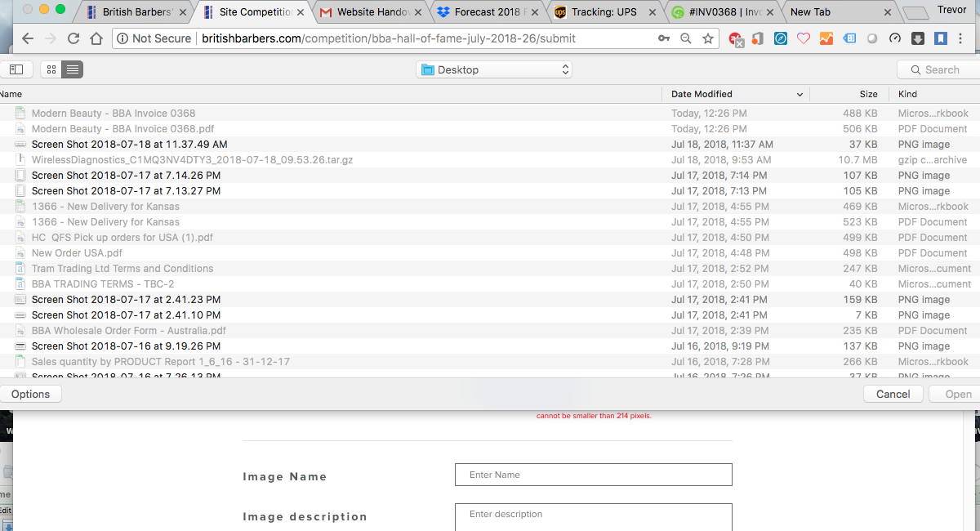Click the Options button in file dialog
This screenshot has width=980, height=531.
click(x=31, y=394)
